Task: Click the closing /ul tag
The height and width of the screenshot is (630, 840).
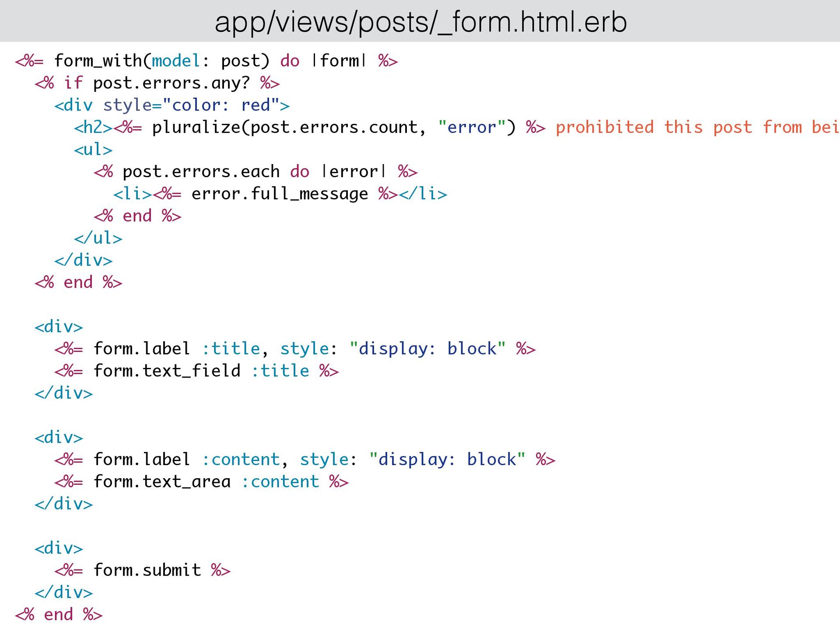Action: pyautogui.click(x=98, y=238)
